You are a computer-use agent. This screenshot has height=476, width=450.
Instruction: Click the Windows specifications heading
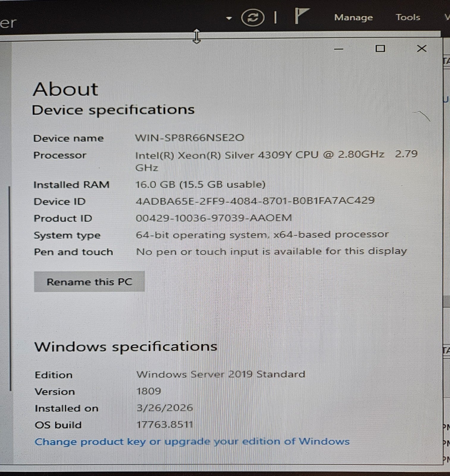[x=126, y=347]
